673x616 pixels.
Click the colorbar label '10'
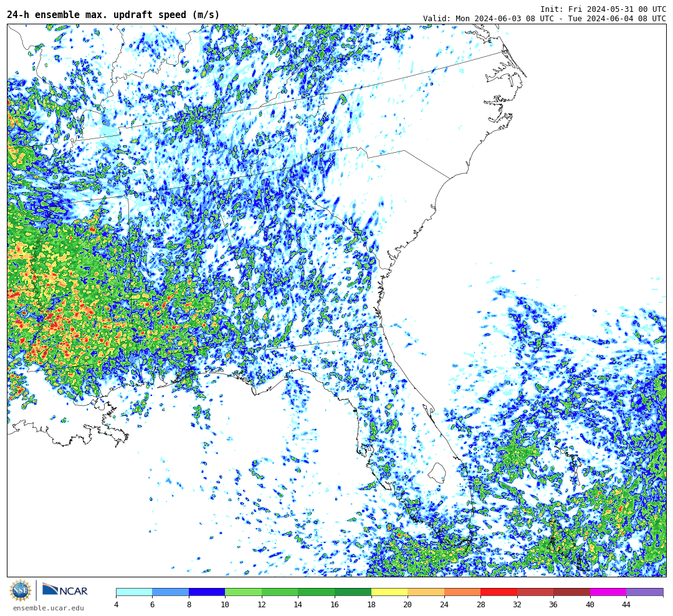(225, 604)
